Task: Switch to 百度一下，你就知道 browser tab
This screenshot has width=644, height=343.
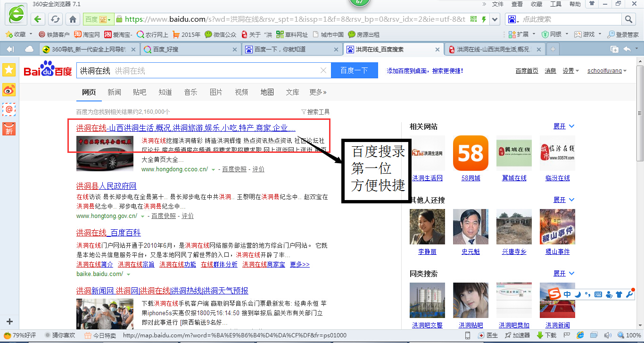Action: (292, 49)
